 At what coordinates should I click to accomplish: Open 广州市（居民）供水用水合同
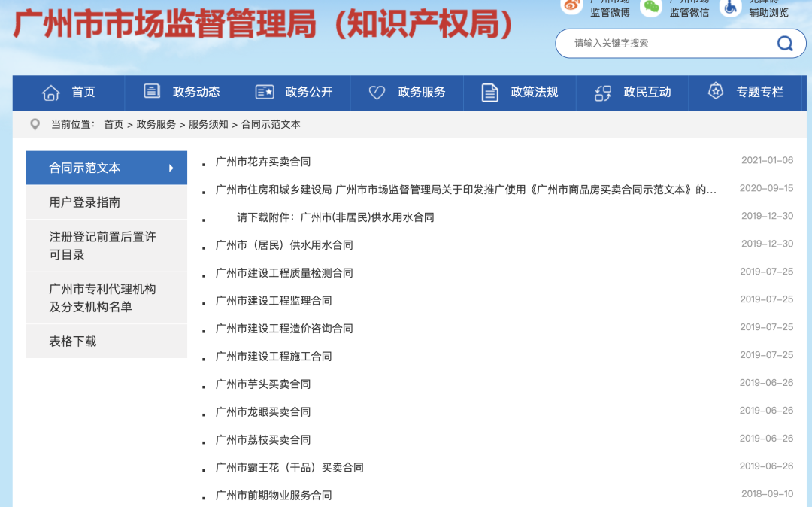(x=284, y=245)
